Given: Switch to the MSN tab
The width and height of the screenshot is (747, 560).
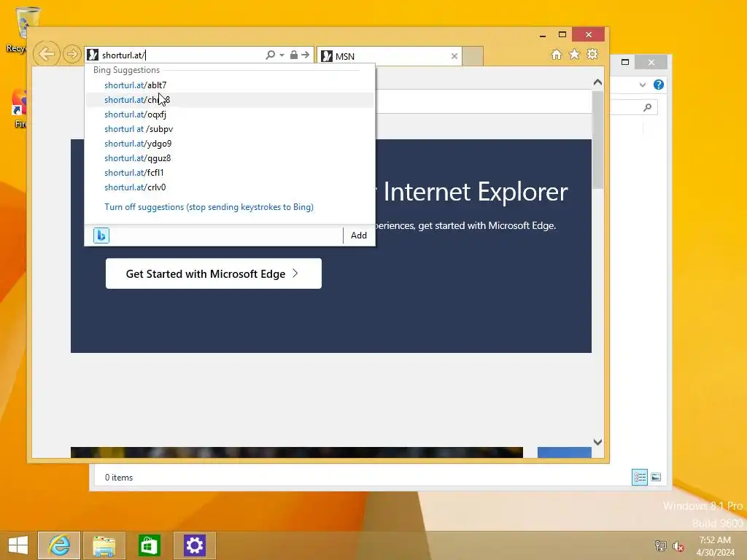Looking at the screenshot, I should 384,56.
